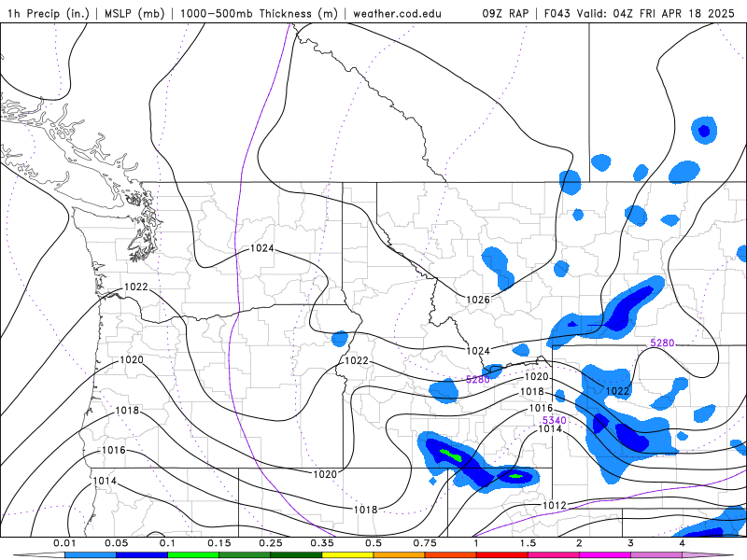
Task: Pick the red 1–1.5 colorbar segment
Action: click(502, 555)
